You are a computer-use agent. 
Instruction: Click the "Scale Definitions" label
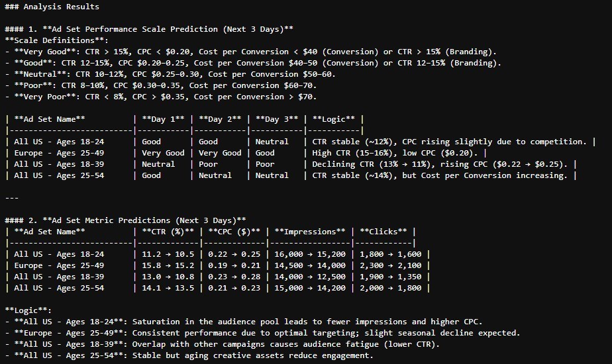pos(56,40)
